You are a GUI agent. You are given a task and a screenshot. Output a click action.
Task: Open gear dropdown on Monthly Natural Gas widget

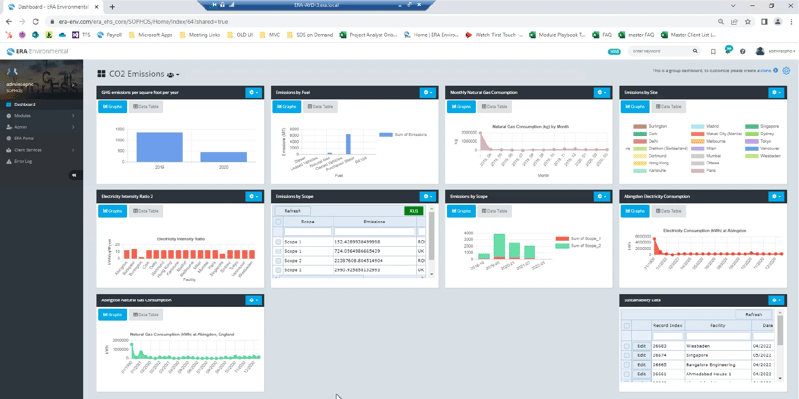(x=602, y=93)
